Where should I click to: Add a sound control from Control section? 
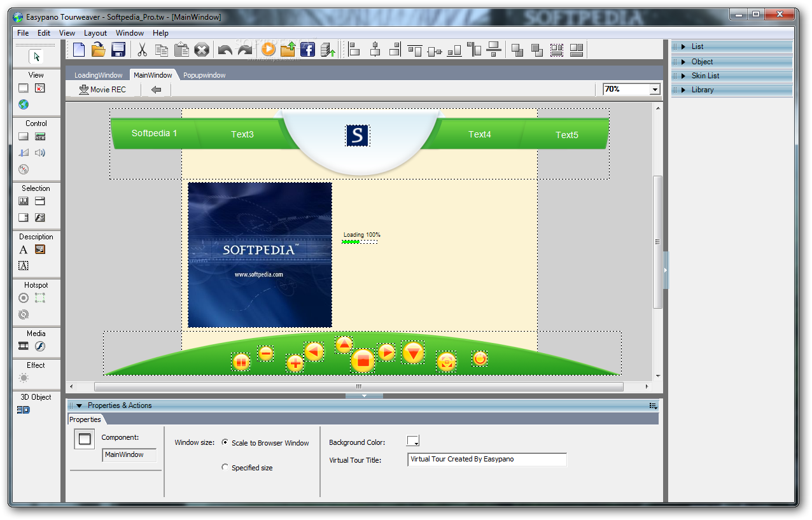point(40,153)
